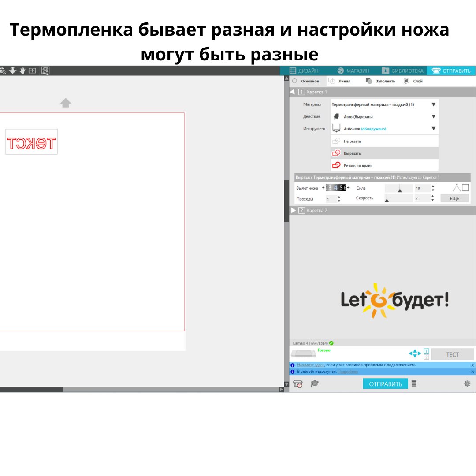
Task: Choose the Вырезать cut option
Action: (384, 153)
